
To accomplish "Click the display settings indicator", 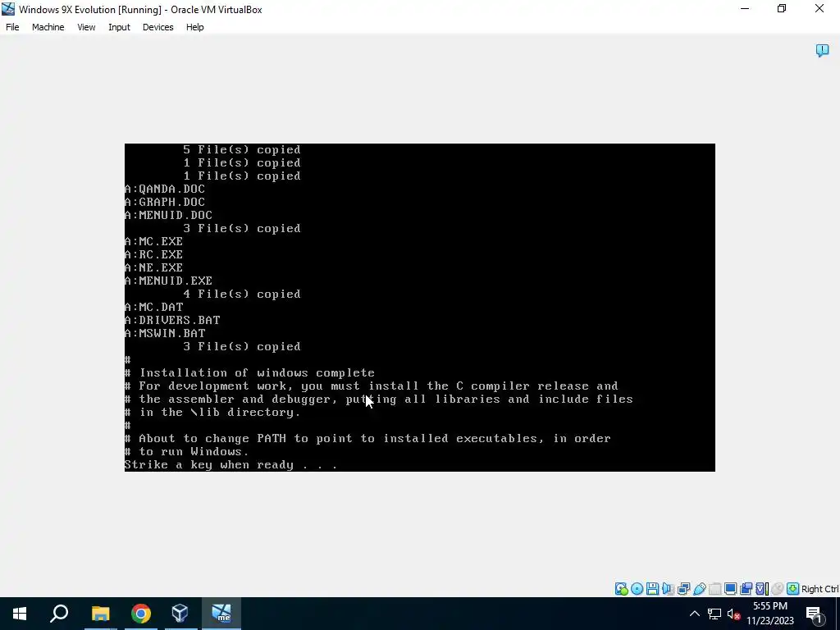I will (x=730, y=589).
